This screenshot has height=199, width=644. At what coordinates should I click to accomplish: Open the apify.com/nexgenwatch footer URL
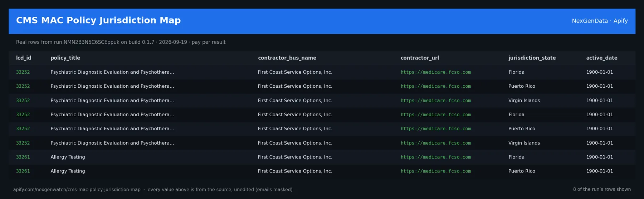(77, 190)
